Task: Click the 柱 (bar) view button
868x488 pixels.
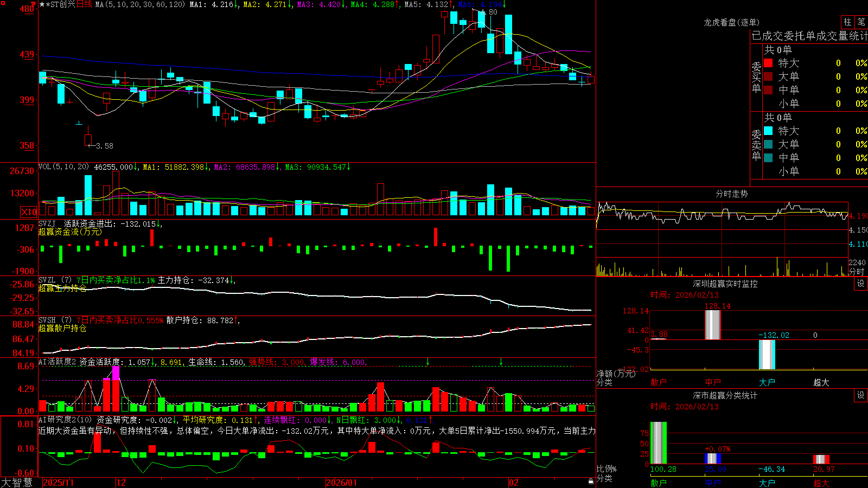Action: pyautogui.click(x=847, y=22)
